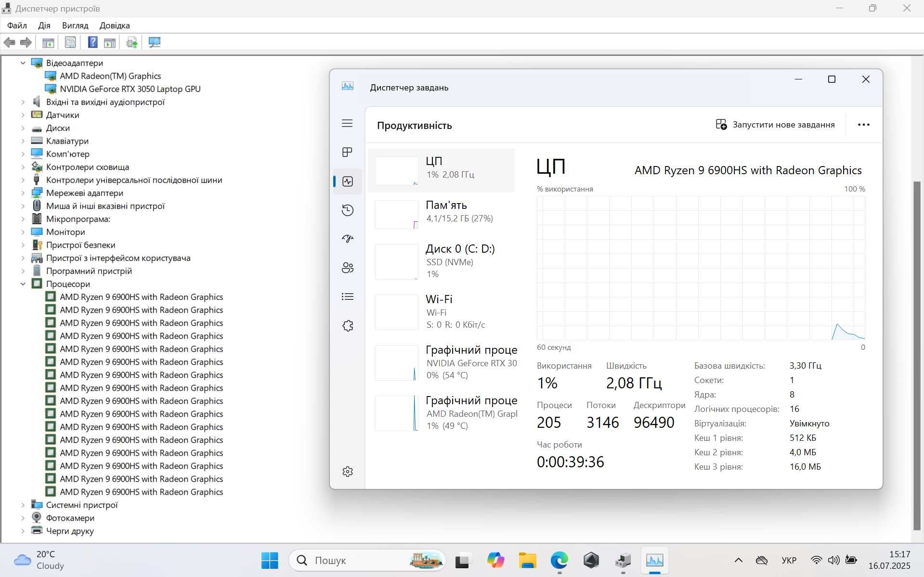The height and width of the screenshot is (577, 924).
Task: Click Forward arrow in Device Manager toolbar
Action: (x=26, y=42)
